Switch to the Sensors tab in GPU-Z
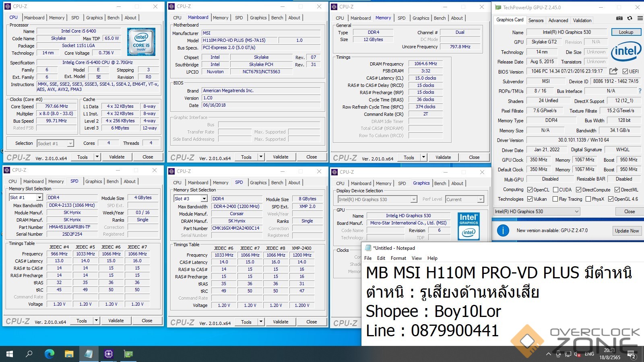 click(x=536, y=21)
